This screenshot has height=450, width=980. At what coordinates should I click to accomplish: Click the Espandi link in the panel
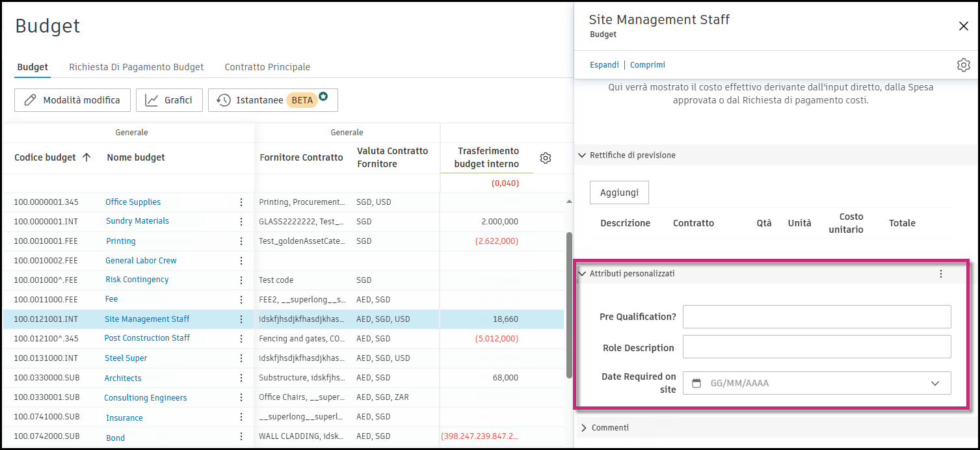603,64
